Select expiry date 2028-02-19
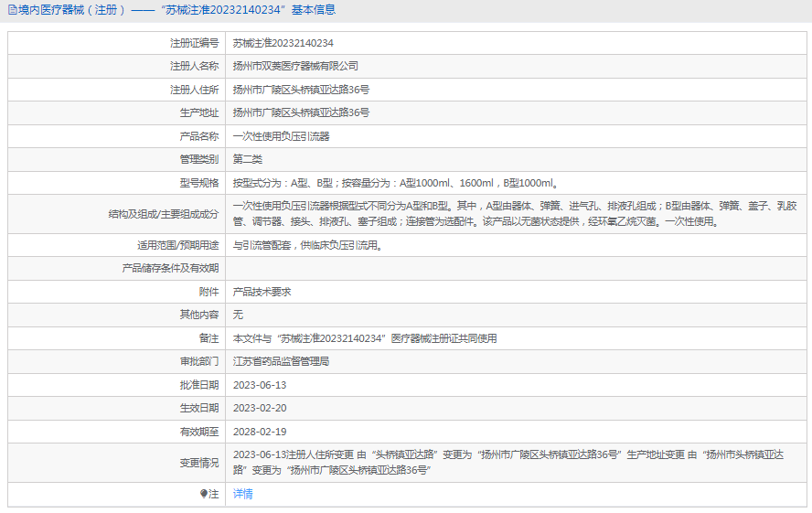The image size is (812, 513). pyautogui.click(x=260, y=432)
